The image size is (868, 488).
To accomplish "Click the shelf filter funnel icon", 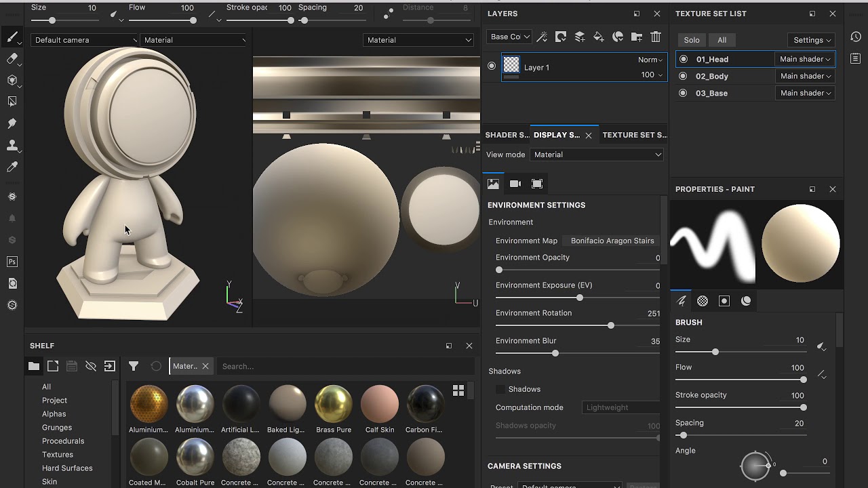I will coord(134,366).
